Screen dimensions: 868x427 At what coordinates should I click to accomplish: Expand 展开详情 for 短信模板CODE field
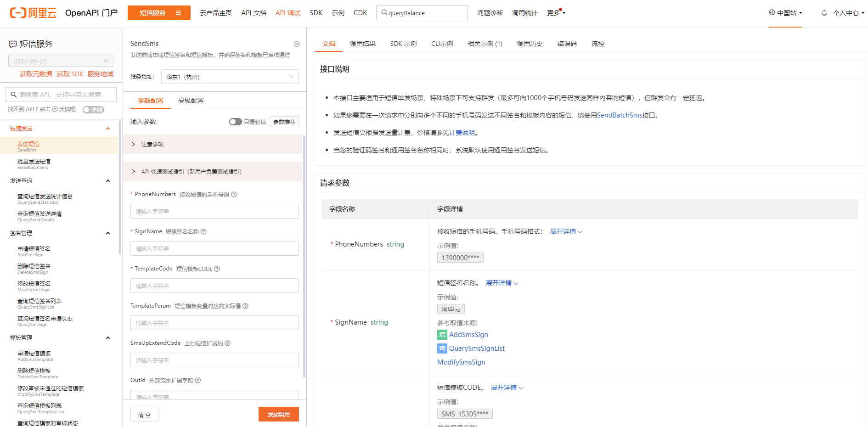click(507, 388)
